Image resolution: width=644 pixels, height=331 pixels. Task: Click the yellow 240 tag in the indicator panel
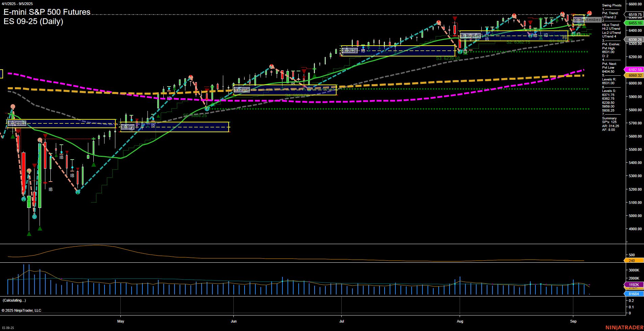pos(632,260)
